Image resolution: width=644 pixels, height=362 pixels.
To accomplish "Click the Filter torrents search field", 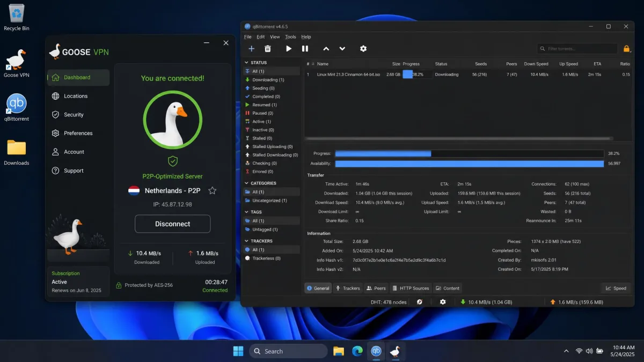I will click(x=577, y=49).
